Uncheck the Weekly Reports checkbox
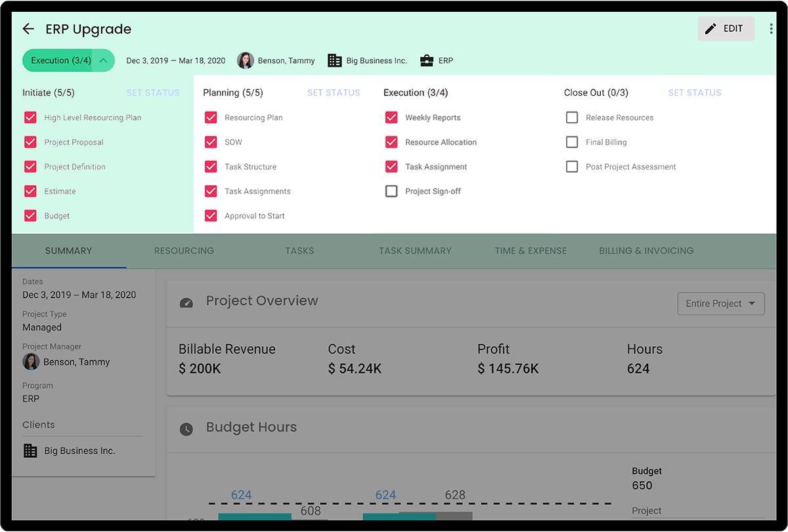Viewport: 788px width, 532px height. 391,117
